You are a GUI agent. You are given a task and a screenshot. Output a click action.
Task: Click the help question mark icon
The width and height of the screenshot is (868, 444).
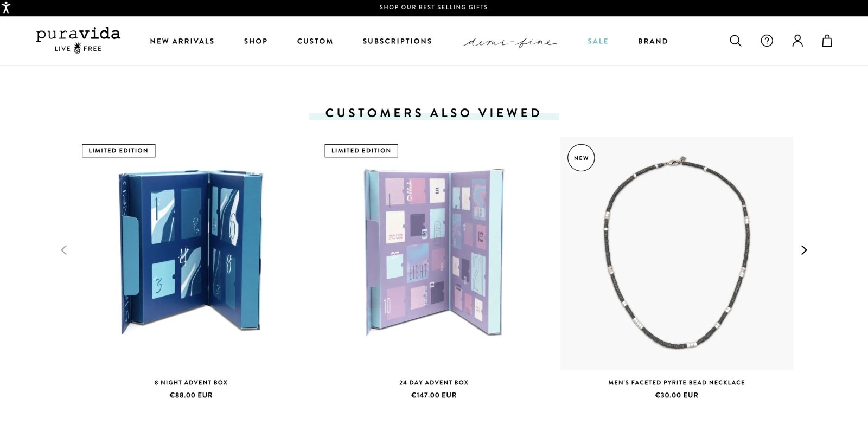click(767, 41)
